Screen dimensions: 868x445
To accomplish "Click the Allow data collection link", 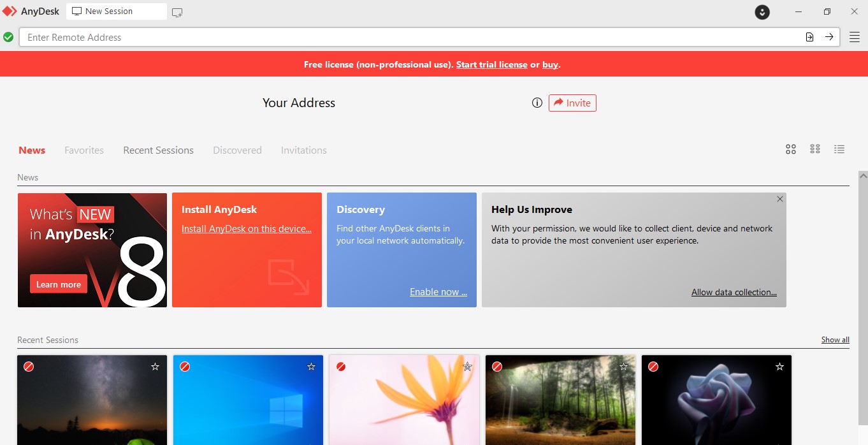I will click(734, 293).
